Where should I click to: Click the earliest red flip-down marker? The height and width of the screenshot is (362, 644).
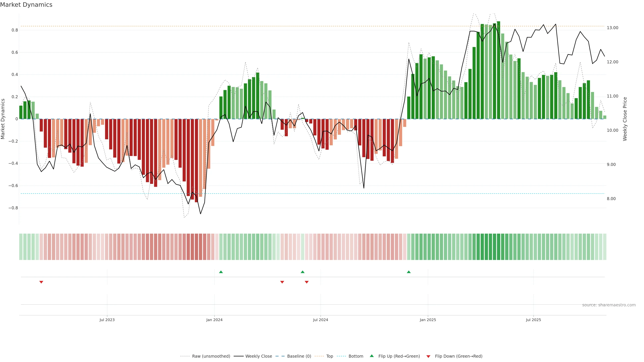click(x=41, y=282)
